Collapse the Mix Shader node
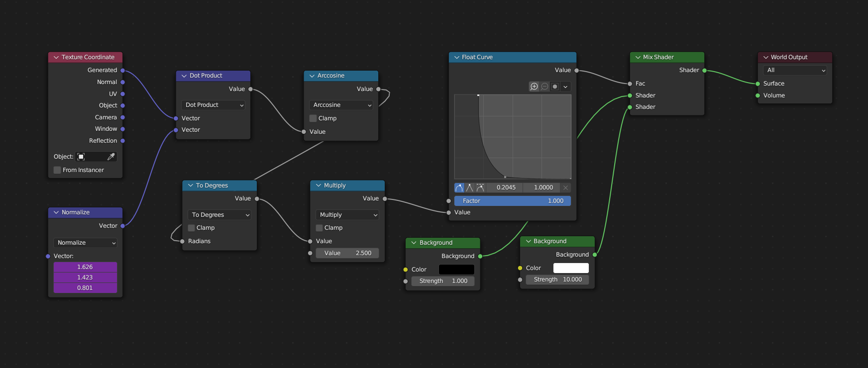The height and width of the screenshot is (368, 868). coord(638,57)
